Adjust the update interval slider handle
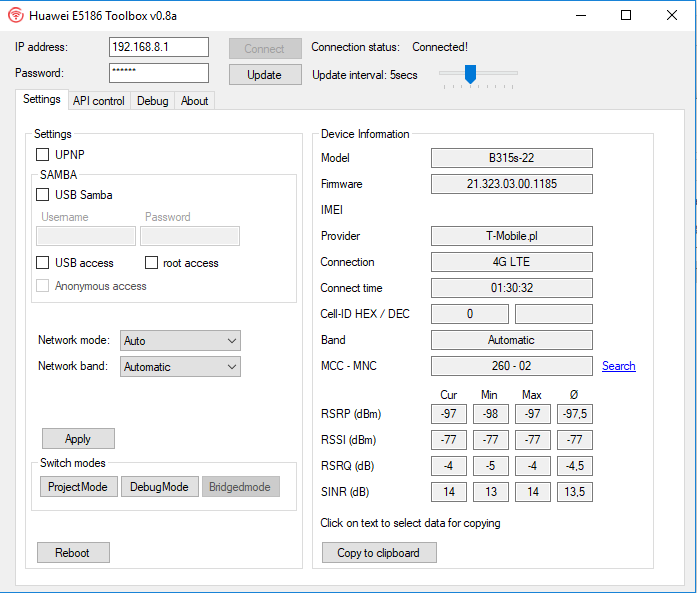Viewport: 697px width, 593px height. (470, 74)
